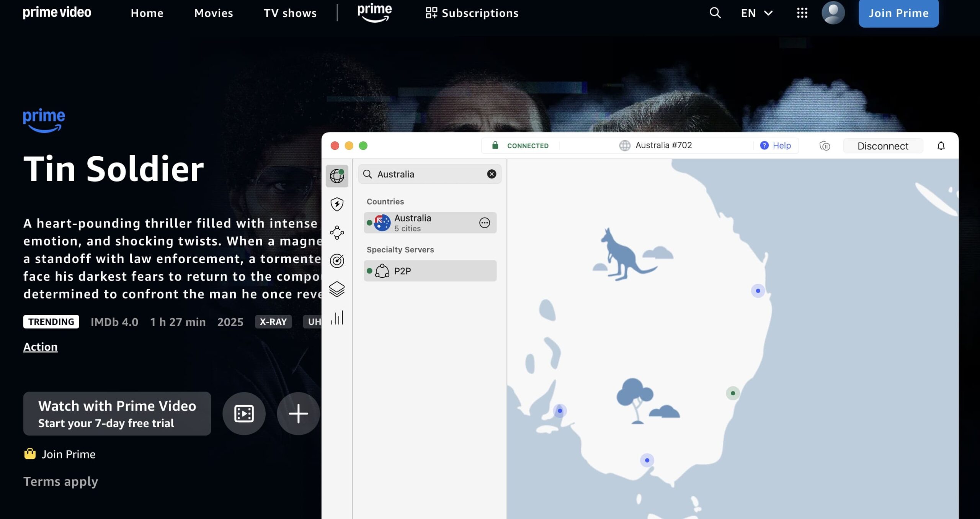Open the Amazon apps grid icon
Viewport: 980px width, 519px height.
tap(801, 13)
